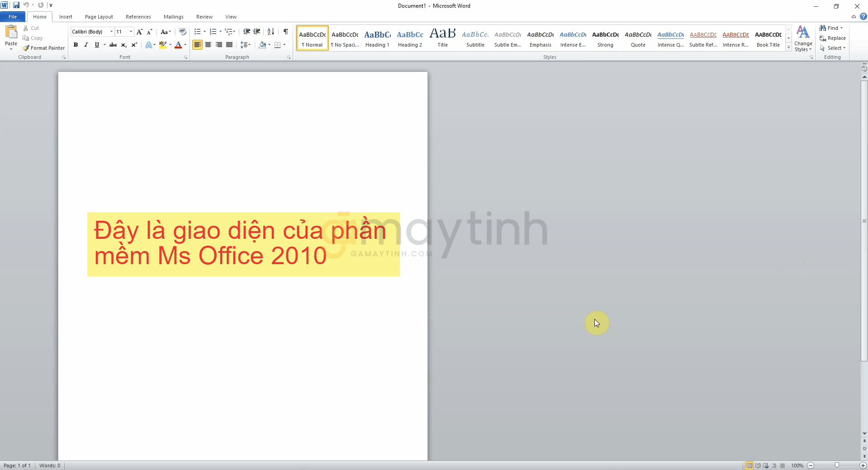This screenshot has width=868, height=470.
Task: Switch to Draft view
Action: [x=783, y=465]
